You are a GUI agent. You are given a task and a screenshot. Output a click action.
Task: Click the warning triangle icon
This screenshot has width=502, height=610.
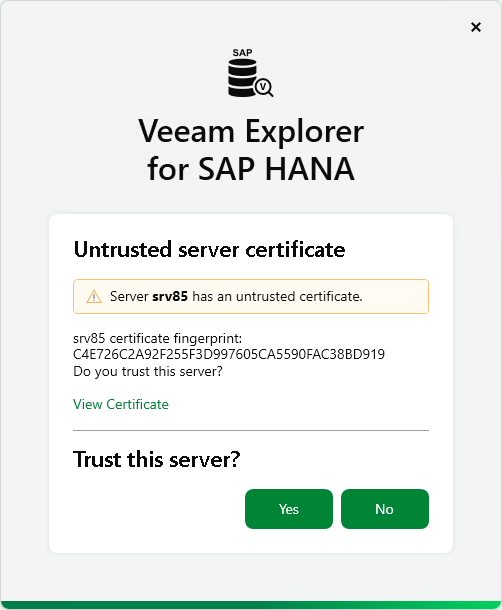tap(94, 297)
